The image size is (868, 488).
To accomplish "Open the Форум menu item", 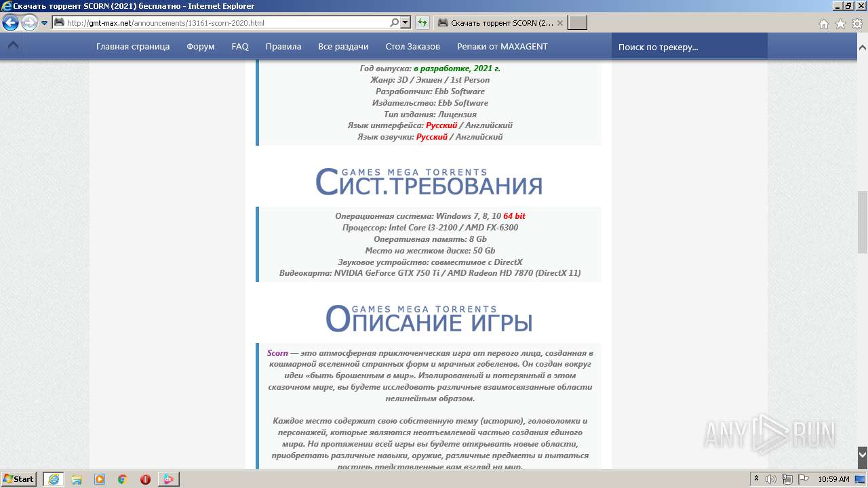I will (x=201, y=47).
